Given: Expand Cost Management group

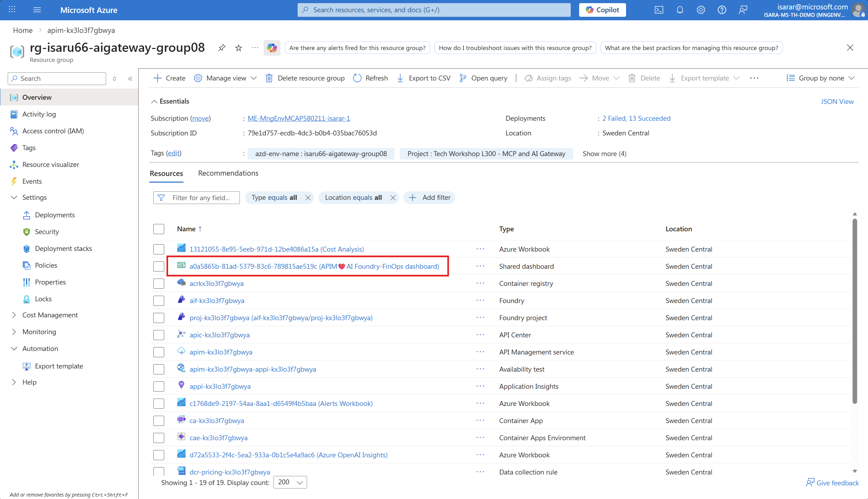Looking at the screenshot, I should (x=14, y=315).
